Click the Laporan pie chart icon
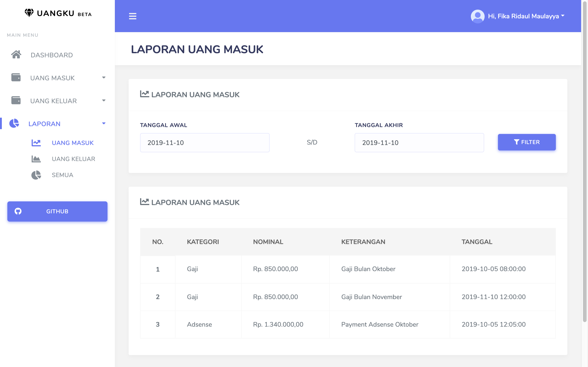The width and height of the screenshot is (588, 367). (14, 123)
